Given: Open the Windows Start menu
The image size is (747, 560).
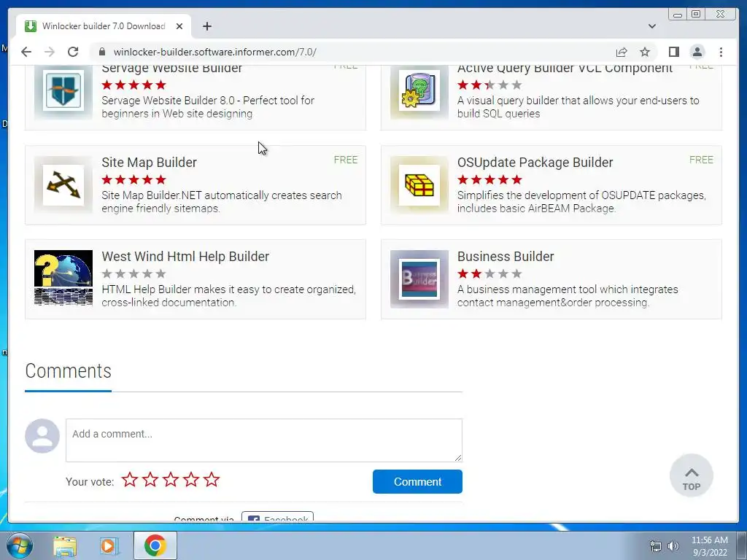Looking at the screenshot, I should 20,545.
